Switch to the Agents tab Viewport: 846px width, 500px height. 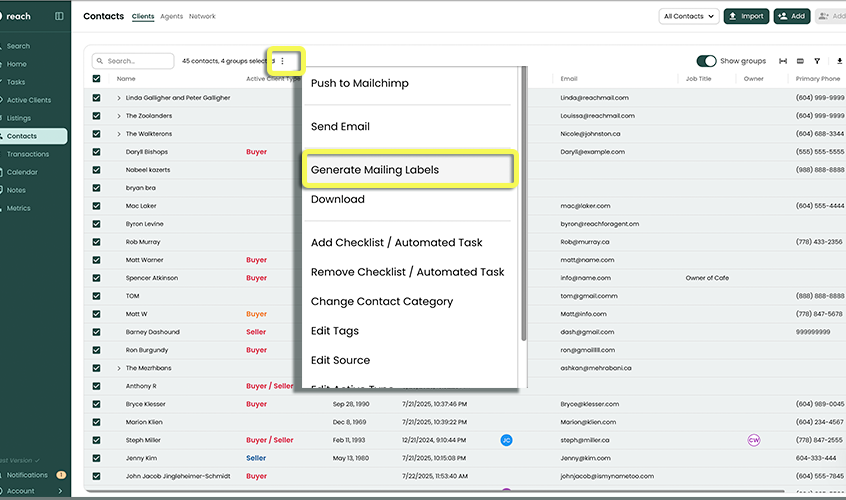tap(170, 17)
